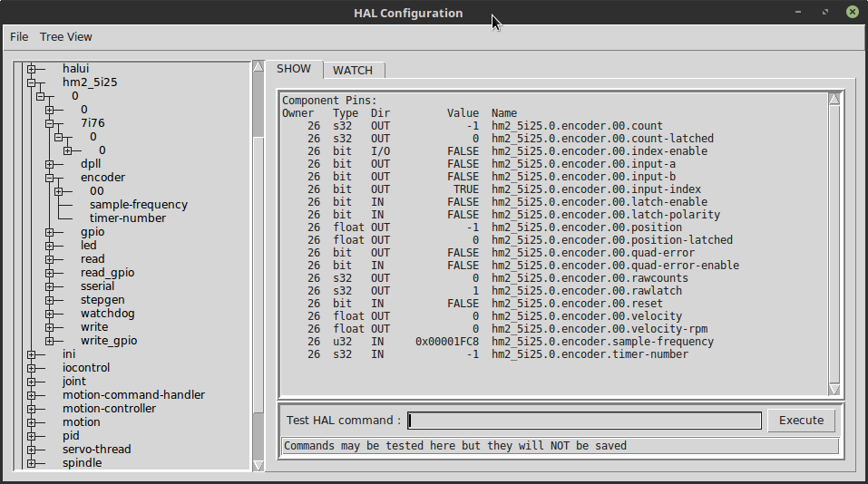Screen dimensions: 868x484
Task: Select the stepgen label in tree
Action: click(x=102, y=300)
